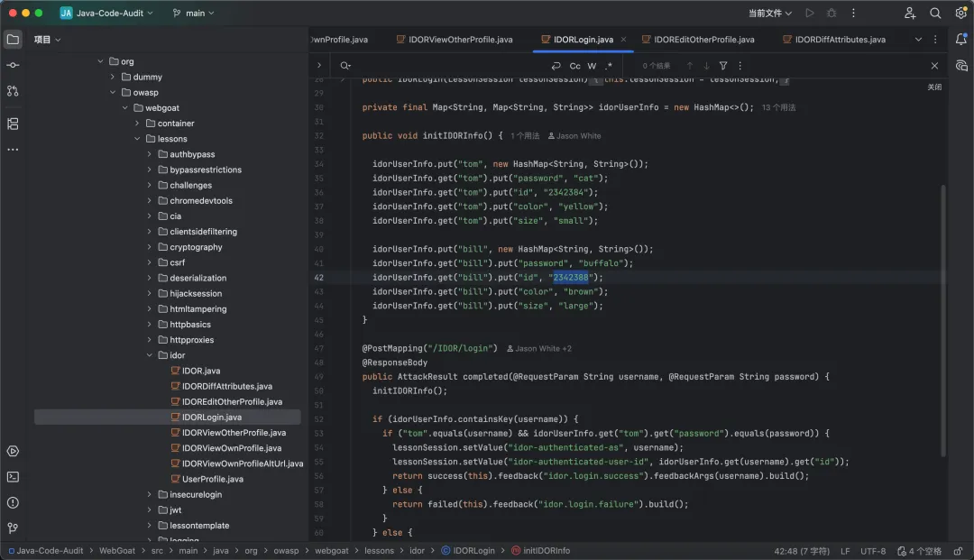Expand the authbypass folder
This screenshot has width=974, height=560.
(x=150, y=154)
